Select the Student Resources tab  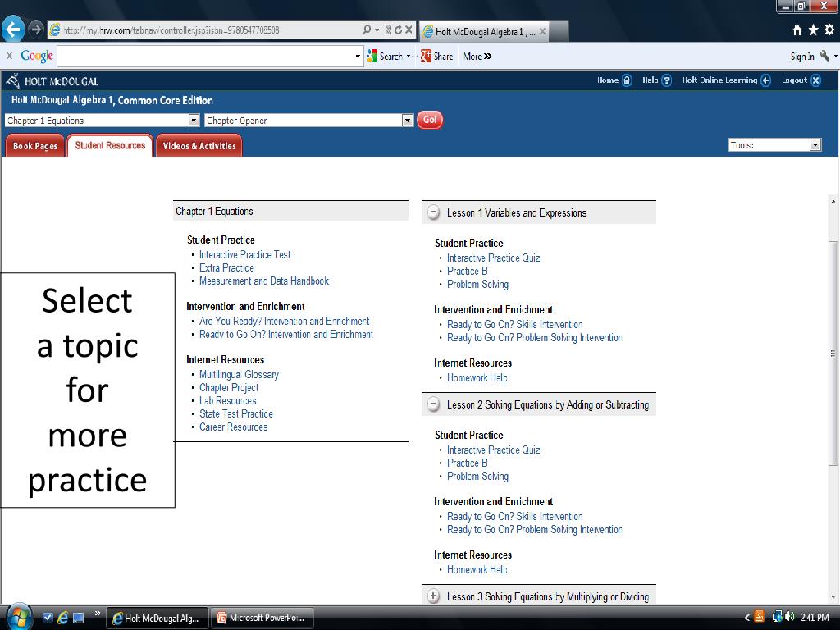click(x=110, y=145)
